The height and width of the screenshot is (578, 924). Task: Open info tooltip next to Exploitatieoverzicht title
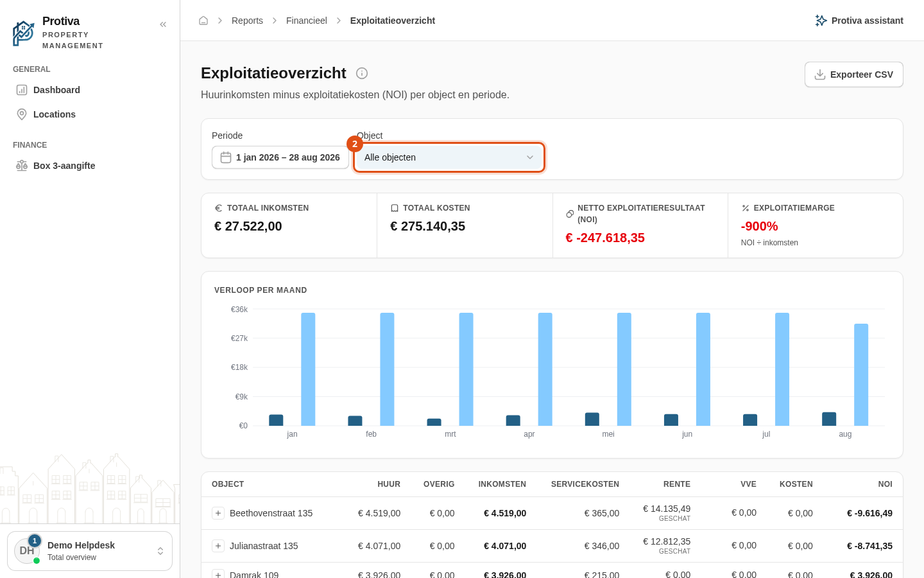point(362,73)
